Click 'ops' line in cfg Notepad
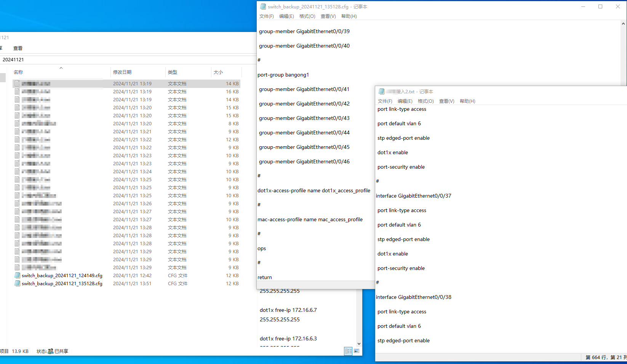The image size is (627, 364). coord(262,249)
